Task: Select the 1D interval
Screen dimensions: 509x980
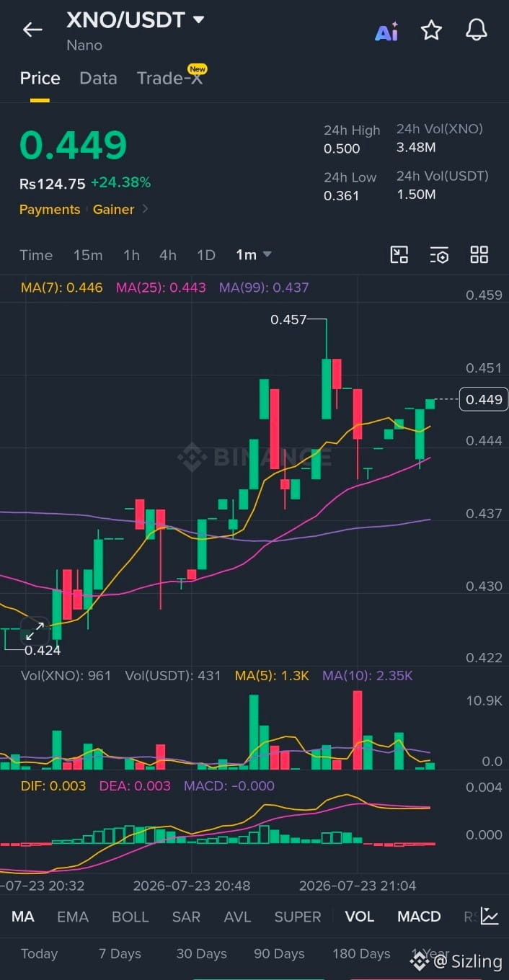Action: click(206, 255)
